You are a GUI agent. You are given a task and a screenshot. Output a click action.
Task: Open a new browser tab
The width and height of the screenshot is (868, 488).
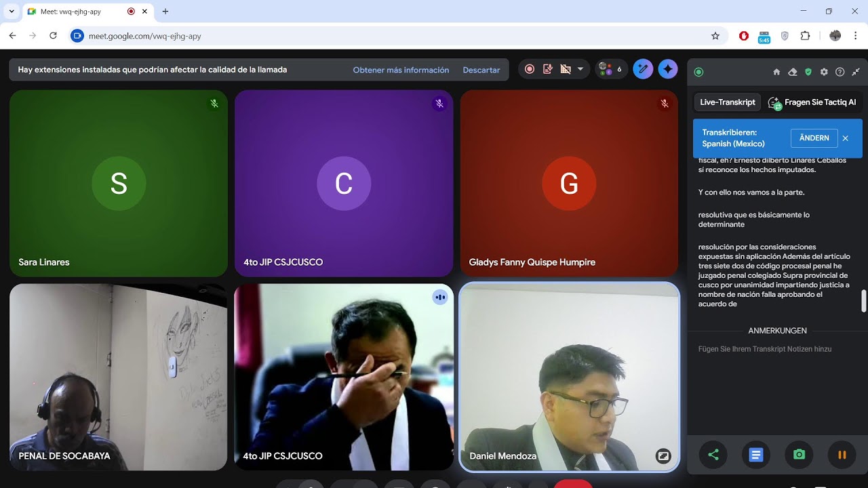tap(165, 12)
